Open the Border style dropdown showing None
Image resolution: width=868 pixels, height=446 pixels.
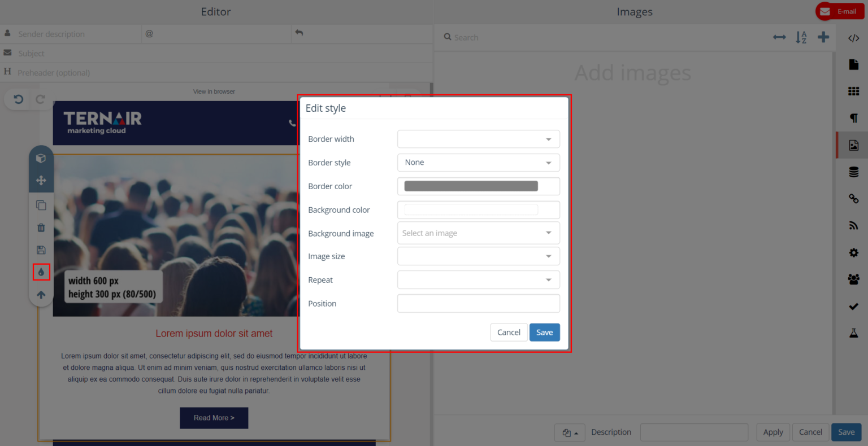479,163
